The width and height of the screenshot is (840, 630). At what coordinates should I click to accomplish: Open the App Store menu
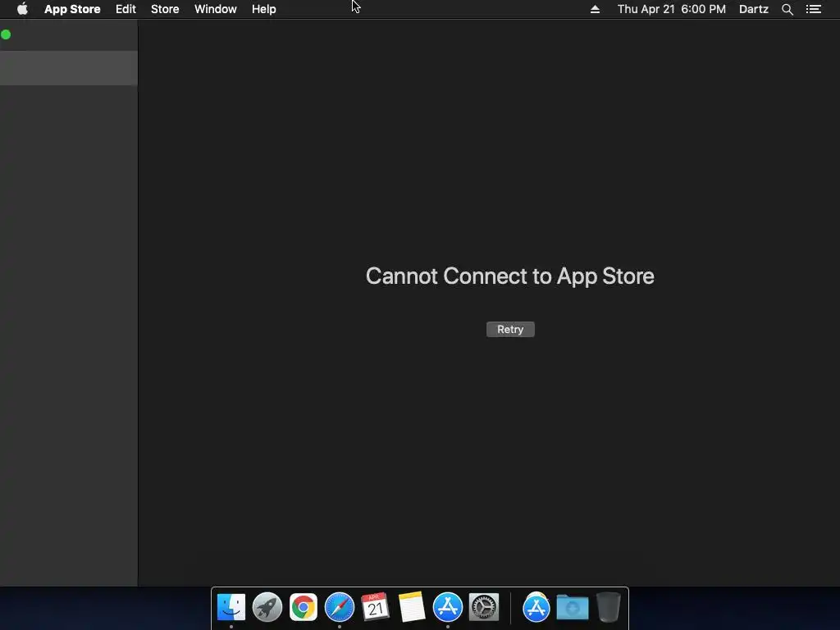(72, 9)
